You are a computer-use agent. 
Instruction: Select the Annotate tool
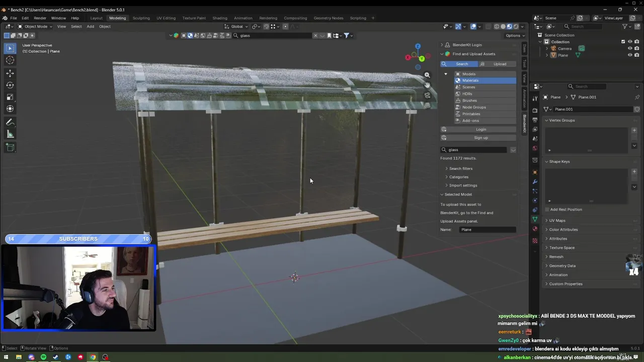point(10,122)
